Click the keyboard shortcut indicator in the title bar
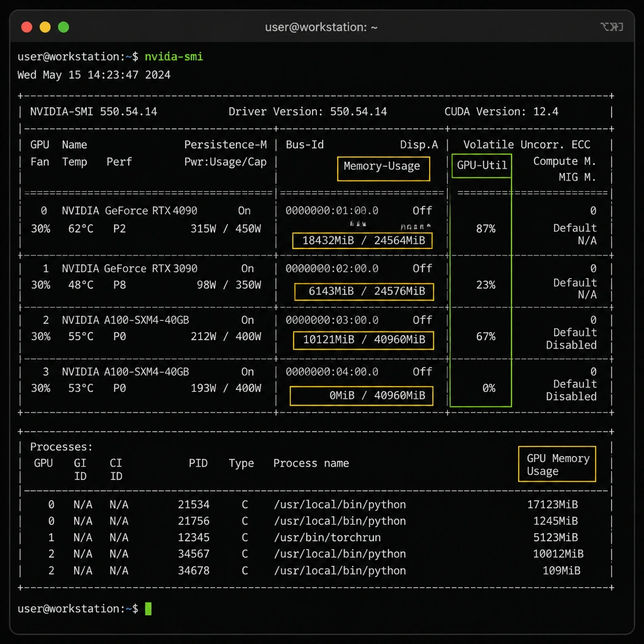The width and height of the screenshot is (644, 644). pos(611,27)
